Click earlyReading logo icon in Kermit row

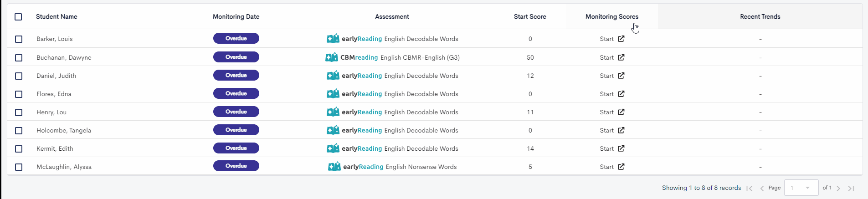click(333, 148)
